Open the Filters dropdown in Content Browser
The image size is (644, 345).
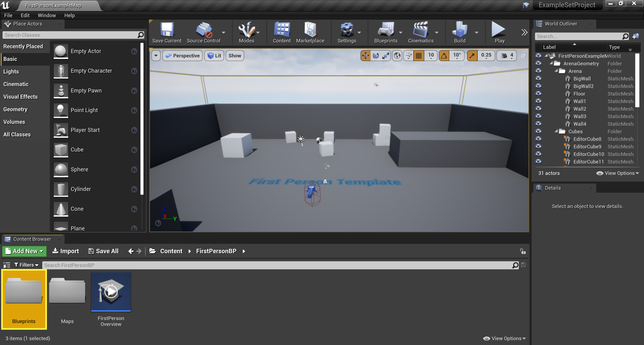26,265
